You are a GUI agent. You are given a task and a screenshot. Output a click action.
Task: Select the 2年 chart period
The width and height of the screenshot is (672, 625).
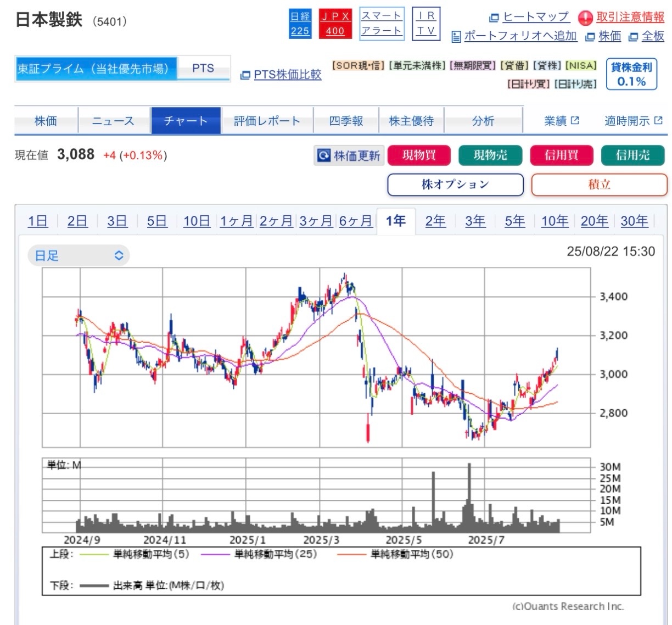click(x=435, y=221)
